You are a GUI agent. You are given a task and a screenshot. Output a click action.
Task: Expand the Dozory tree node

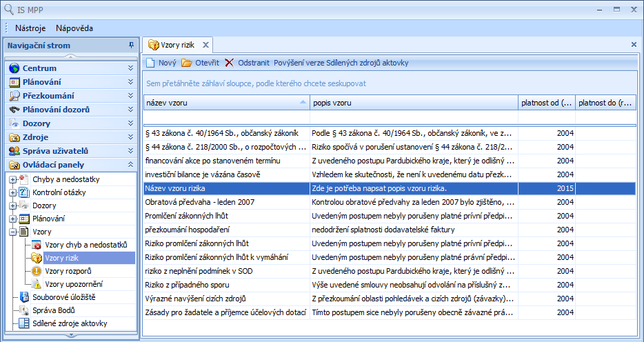point(12,205)
